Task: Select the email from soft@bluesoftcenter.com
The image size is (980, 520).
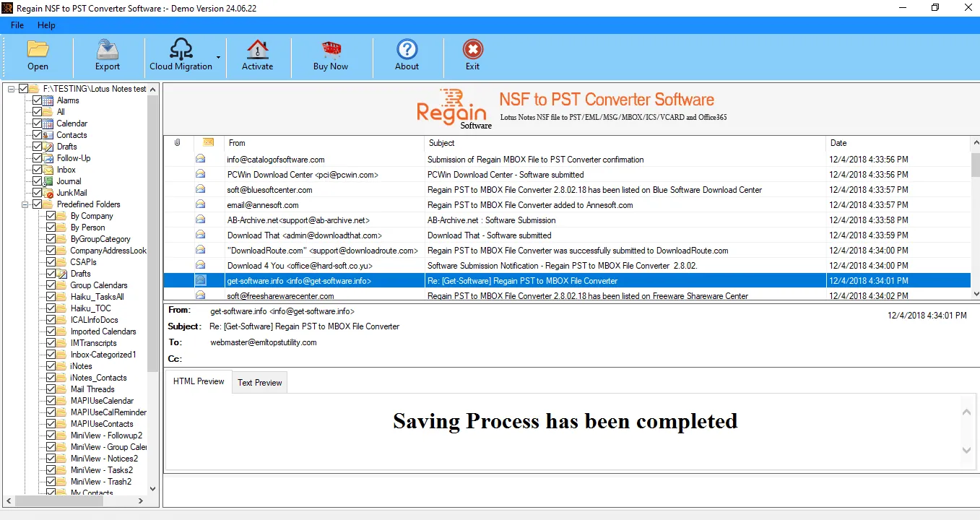Action: [x=567, y=190]
